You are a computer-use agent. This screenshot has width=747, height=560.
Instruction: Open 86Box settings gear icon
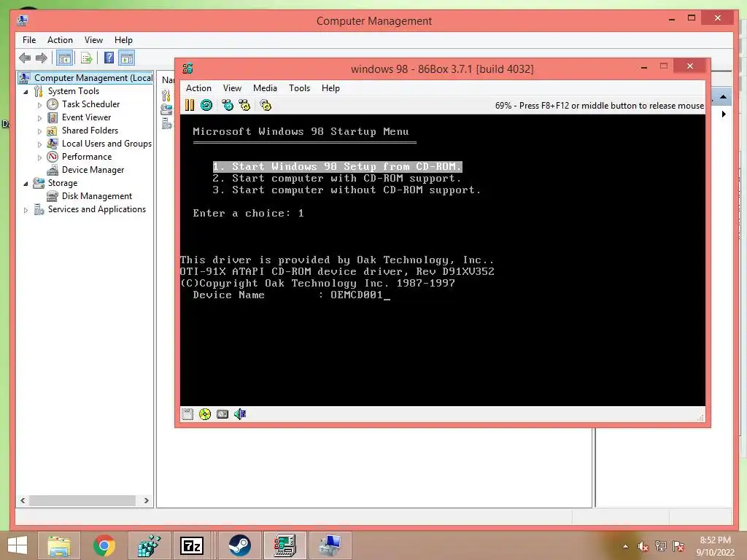tap(266, 105)
